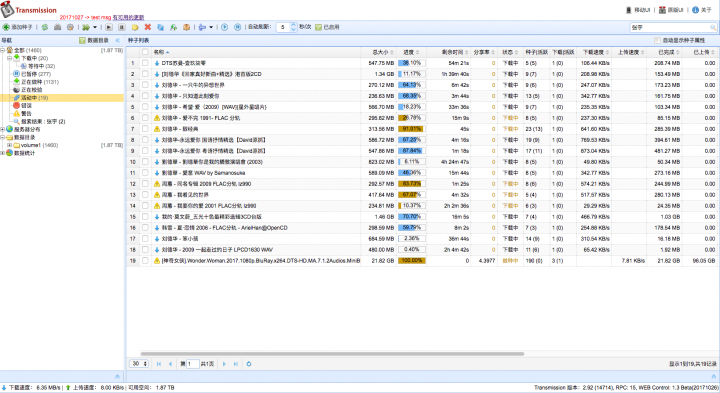The height and width of the screenshot is (393, 720).
Task: Click the blue circular start-all icon
Action: point(225,27)
